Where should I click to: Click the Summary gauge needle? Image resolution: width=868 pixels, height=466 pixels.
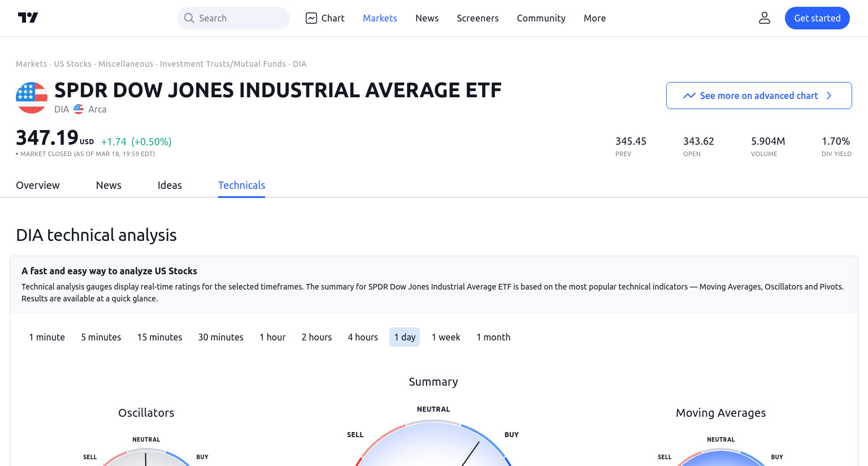(470, 454)
